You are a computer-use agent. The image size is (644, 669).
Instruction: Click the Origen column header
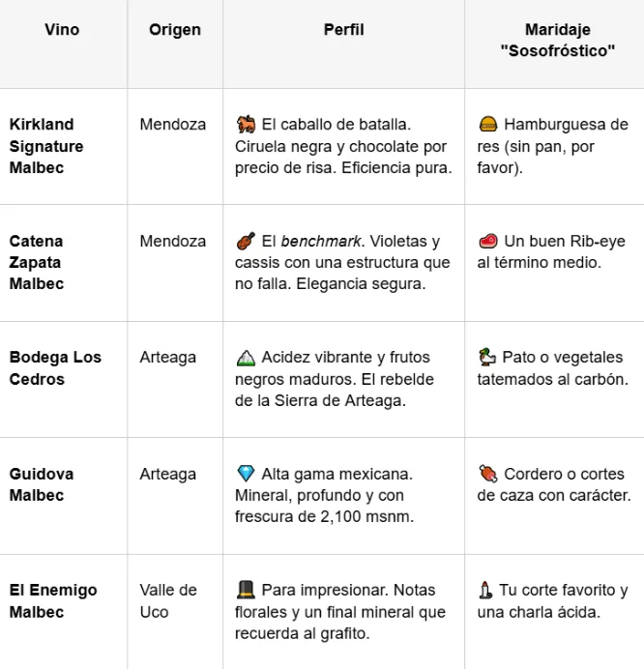[x=175, y=30]
